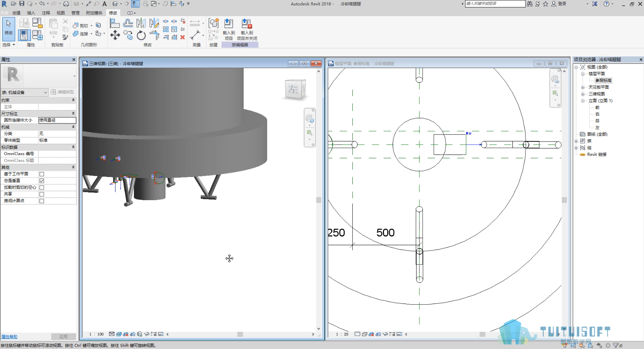Activate the Trim/Extend to Corner tool

coord(154,35)
